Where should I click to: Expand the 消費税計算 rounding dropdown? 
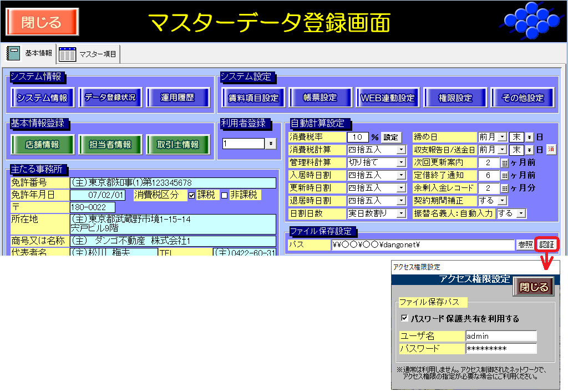click(x=401, y=150)
